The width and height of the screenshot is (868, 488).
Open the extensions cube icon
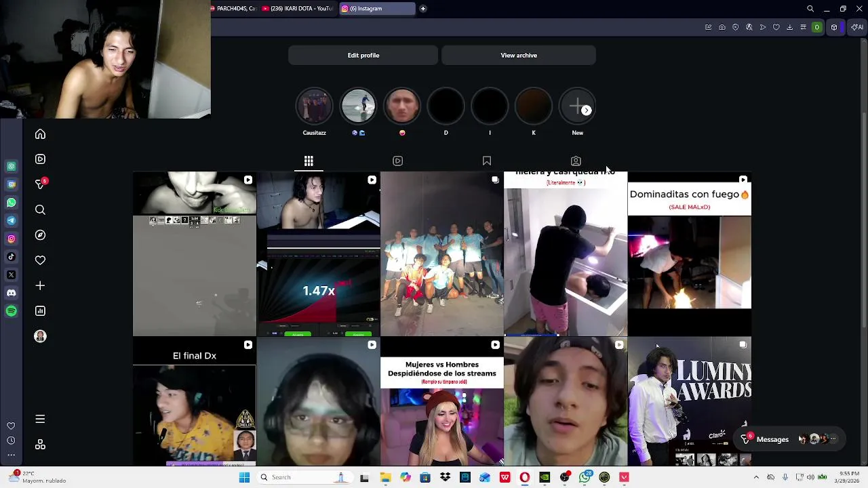pyautogui.click(x=834, y=27)
